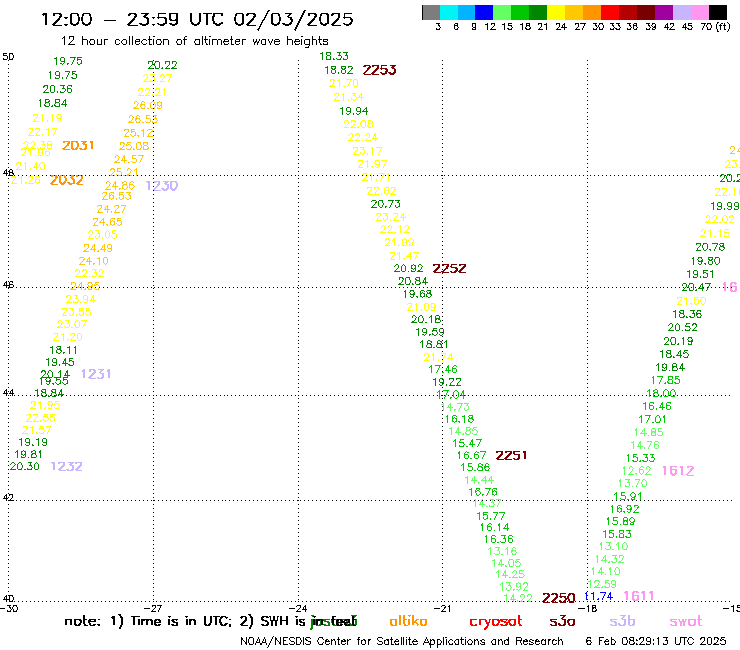This screenshot has width=740, height=650.
Task: Click the s3b time label 1232
Action: pyautogui.click(x=67, y=467)
